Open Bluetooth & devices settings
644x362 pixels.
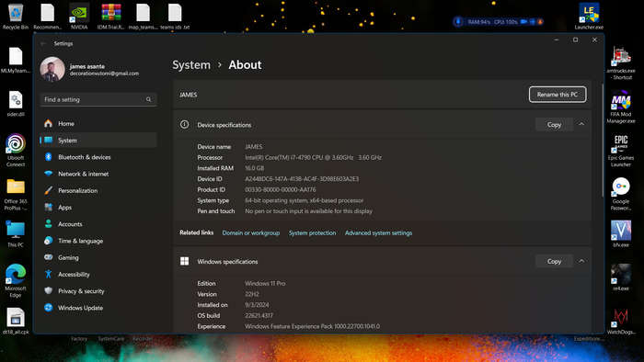point(98,157)
